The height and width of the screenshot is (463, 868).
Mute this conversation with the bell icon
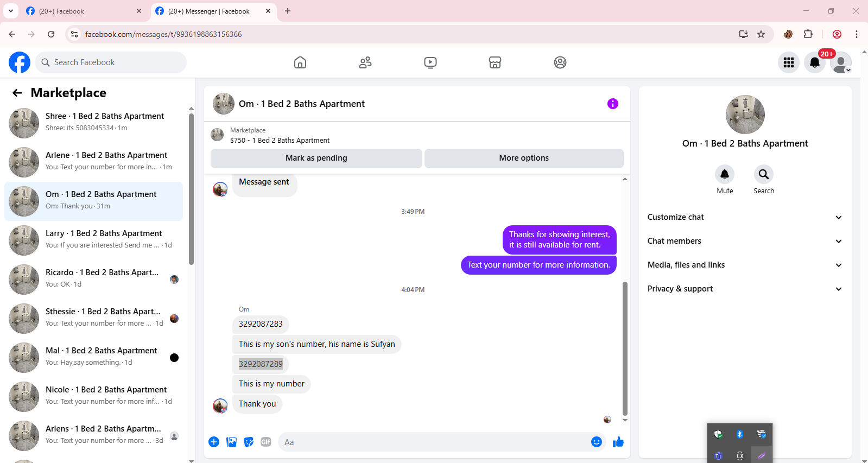click(x=725, y=174)
